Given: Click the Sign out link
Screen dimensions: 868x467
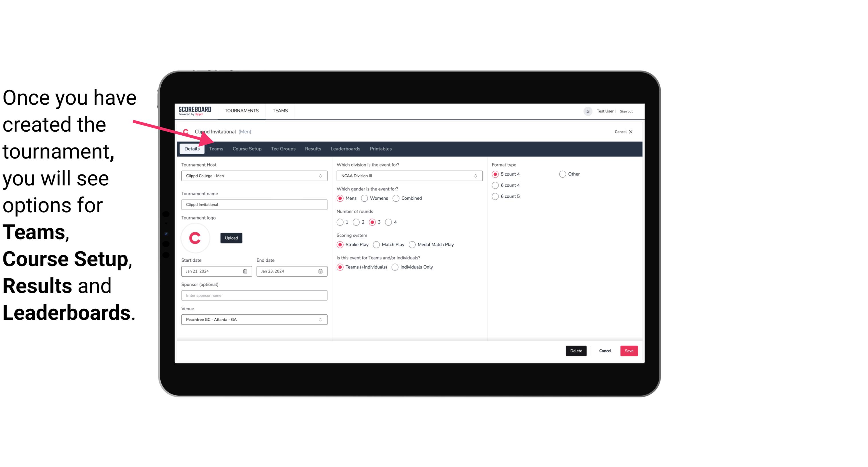Looking at the screenshot, I should pos(627,110).
